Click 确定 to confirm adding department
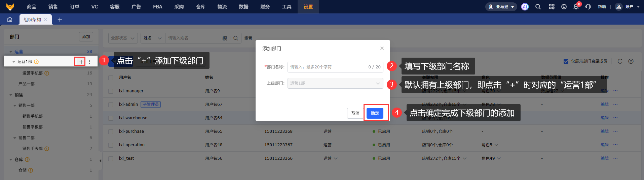Screen dimensions: 644x180 click(375, 113)
